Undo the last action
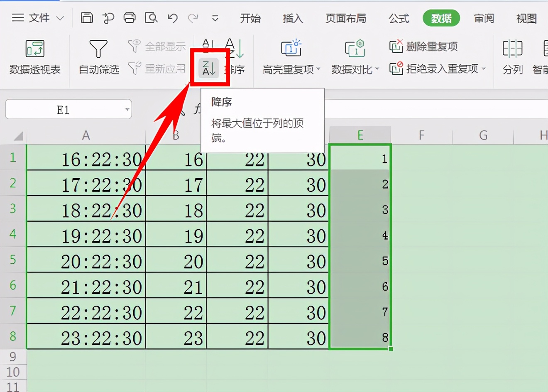Screen dimensions: 548x392 172,18
